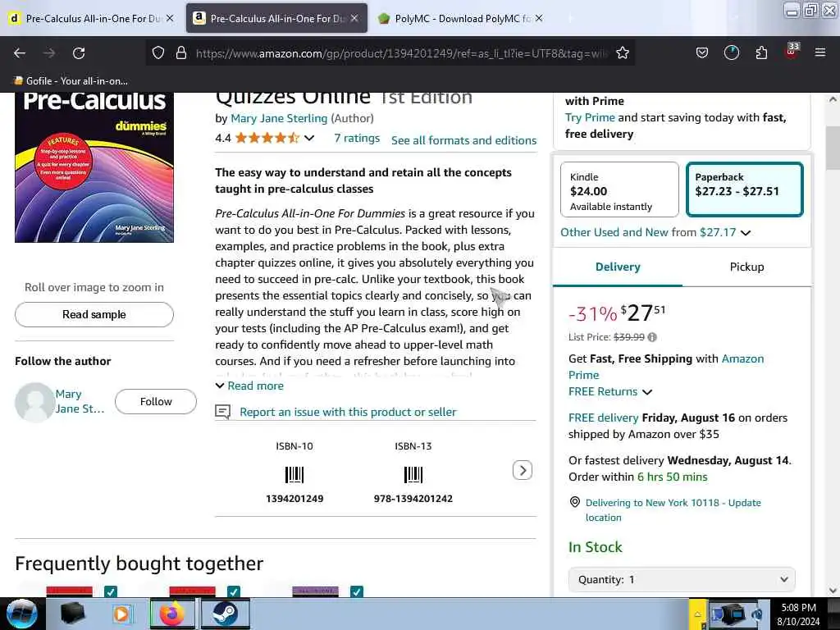Open the tracking protection shield icon
This screenshot has width=840, height=630.
point(157,53)
